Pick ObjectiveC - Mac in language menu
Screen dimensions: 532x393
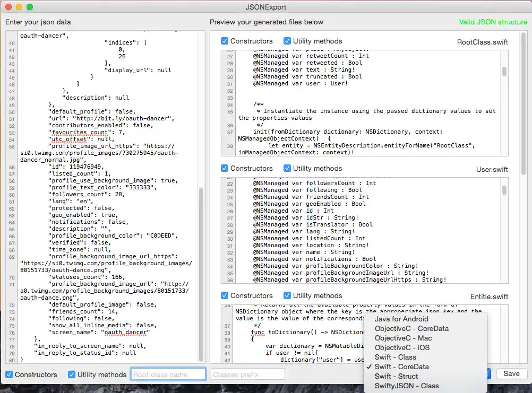pyautogui.click(x=403, y=338)
